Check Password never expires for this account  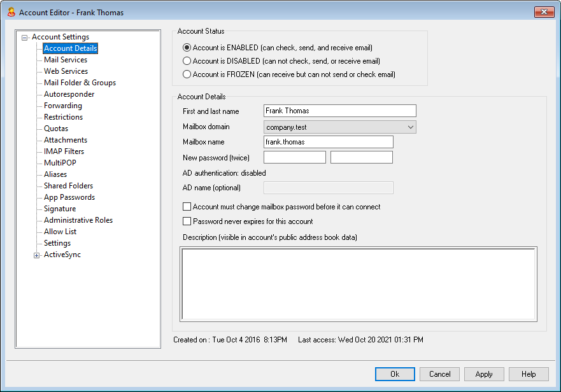pos(187,221)
